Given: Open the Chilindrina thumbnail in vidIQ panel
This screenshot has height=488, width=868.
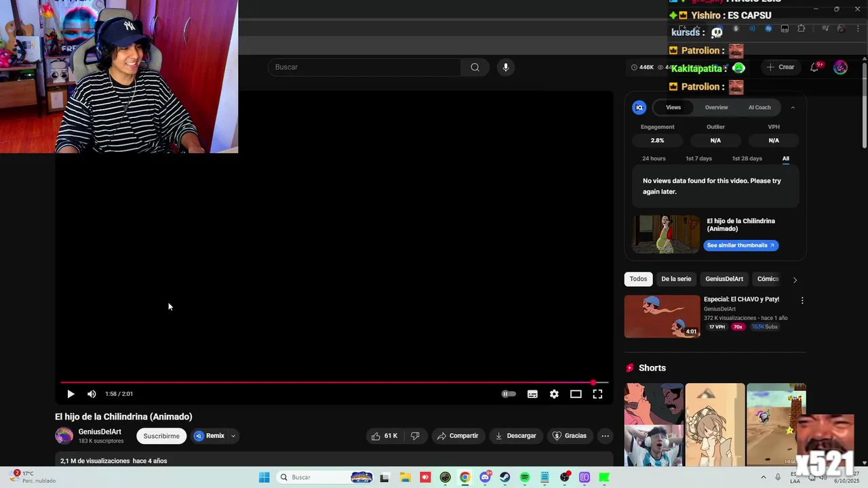Looking at the screenshot, I should [666, 234].
